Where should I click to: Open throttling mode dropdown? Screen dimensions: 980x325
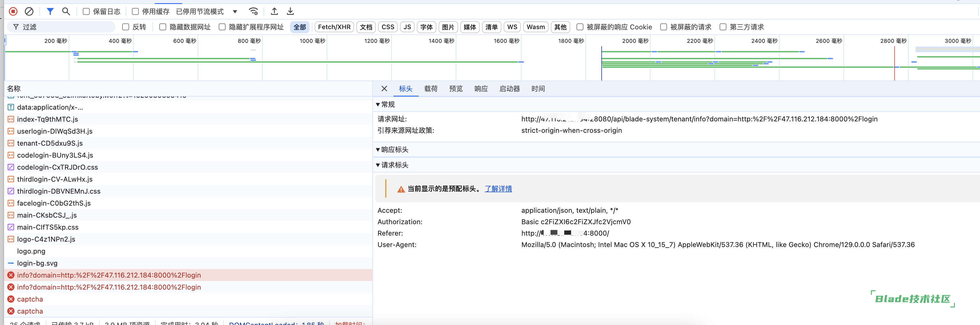pyautogui.click(x=207, y=11)
